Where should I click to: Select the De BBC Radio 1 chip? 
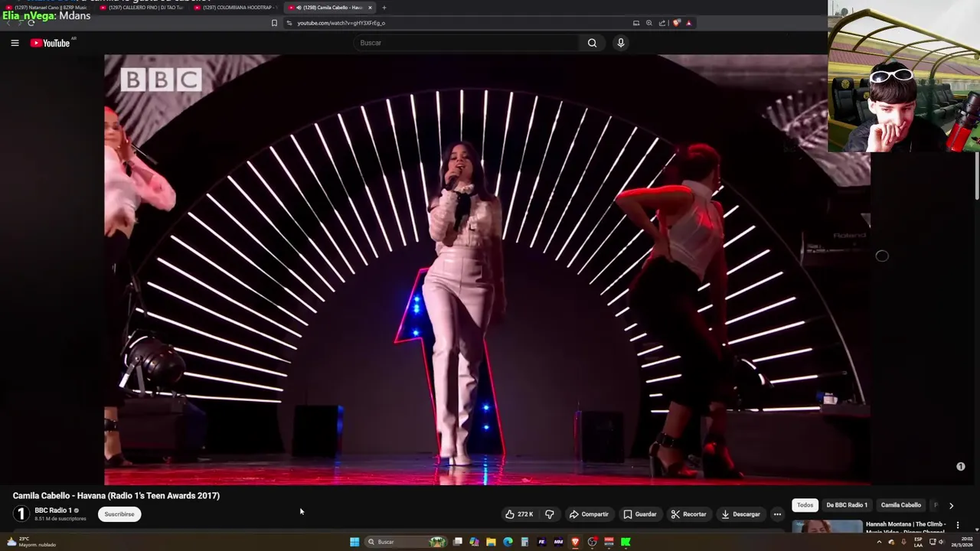(x=847, y=505)
